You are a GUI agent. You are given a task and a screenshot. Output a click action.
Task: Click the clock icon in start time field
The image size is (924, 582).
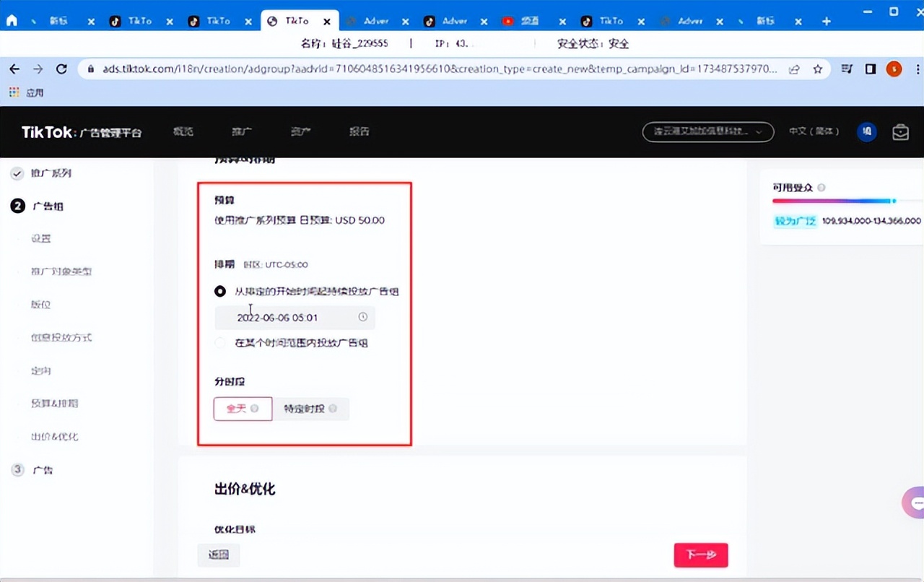click(x=362, y=317)
